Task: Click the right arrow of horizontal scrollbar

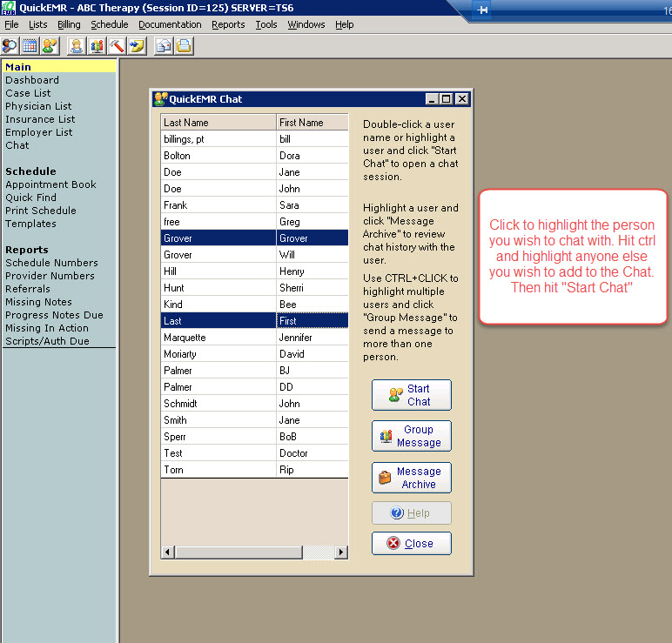Action: pos(340,552)
